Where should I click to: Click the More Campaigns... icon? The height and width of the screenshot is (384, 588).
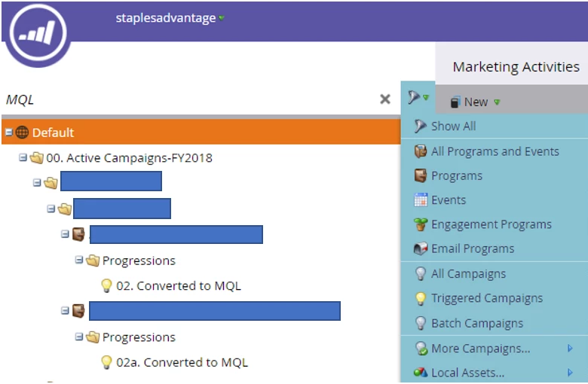pos(421,349)
